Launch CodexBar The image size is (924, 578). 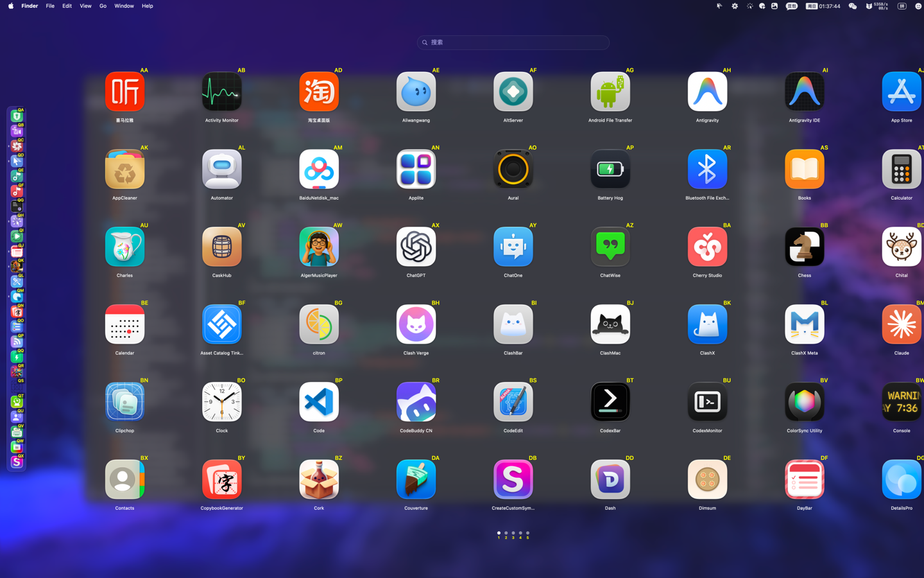pos(610,402)
